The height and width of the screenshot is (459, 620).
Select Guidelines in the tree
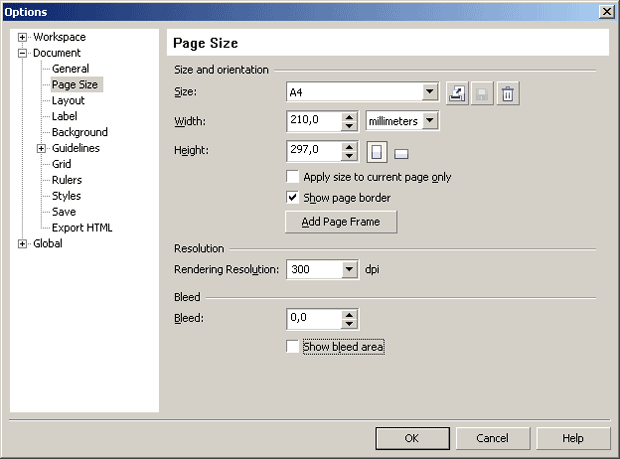[x=76, y=148]
